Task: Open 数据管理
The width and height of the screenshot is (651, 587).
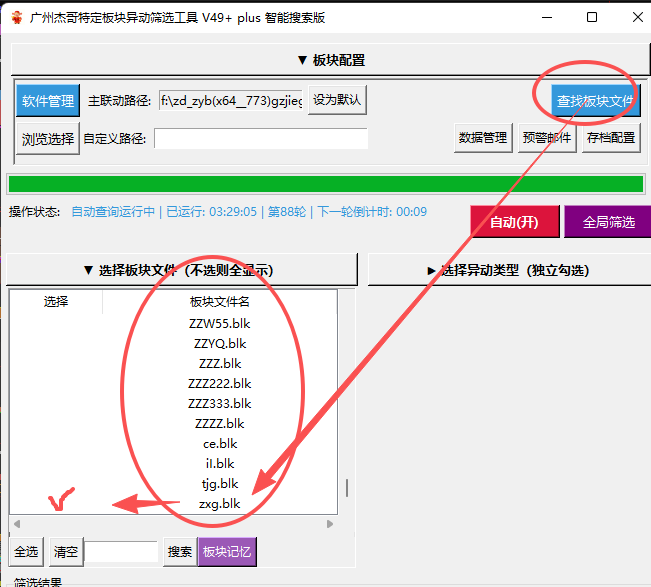Action: click(x=483, y=137)
